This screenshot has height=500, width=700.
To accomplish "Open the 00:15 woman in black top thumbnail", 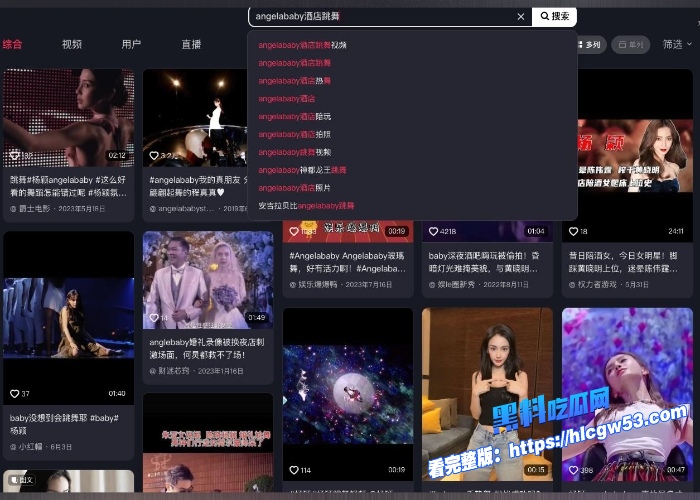I will pos(488,394).
